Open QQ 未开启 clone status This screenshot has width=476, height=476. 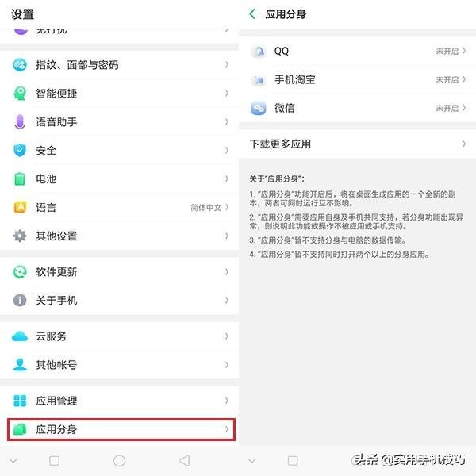(451, 51)
